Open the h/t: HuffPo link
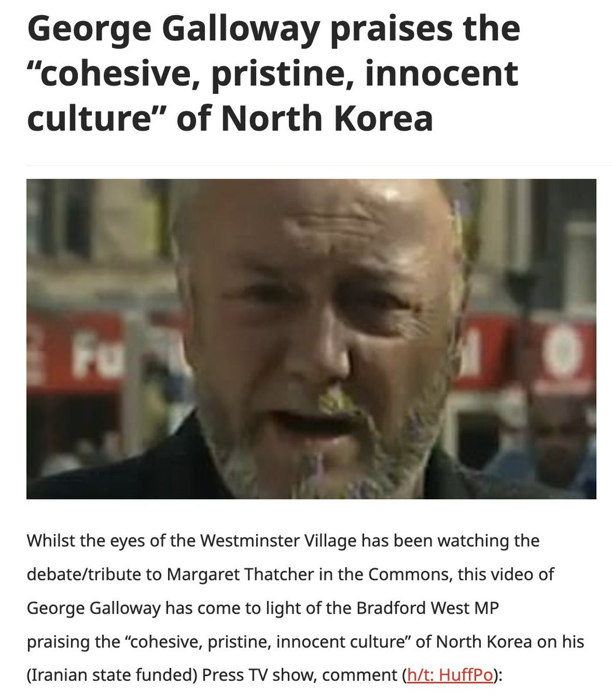 tap(450, 675)
